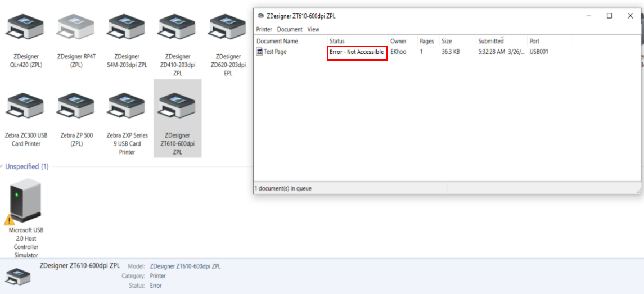This screenshot has height=294, width=644.
Task: Open the View menu in print queue
Action: pyautogui.click(x=313, y=29)
